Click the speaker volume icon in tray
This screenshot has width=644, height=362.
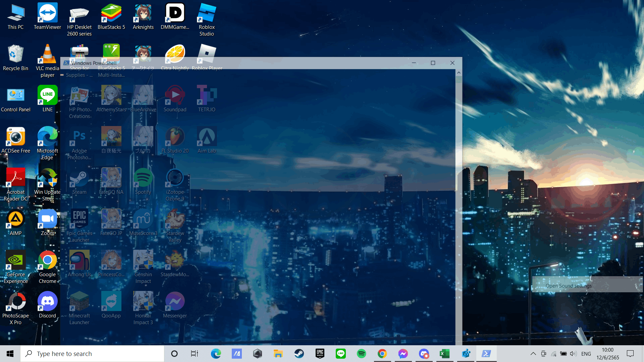(573, 354)
